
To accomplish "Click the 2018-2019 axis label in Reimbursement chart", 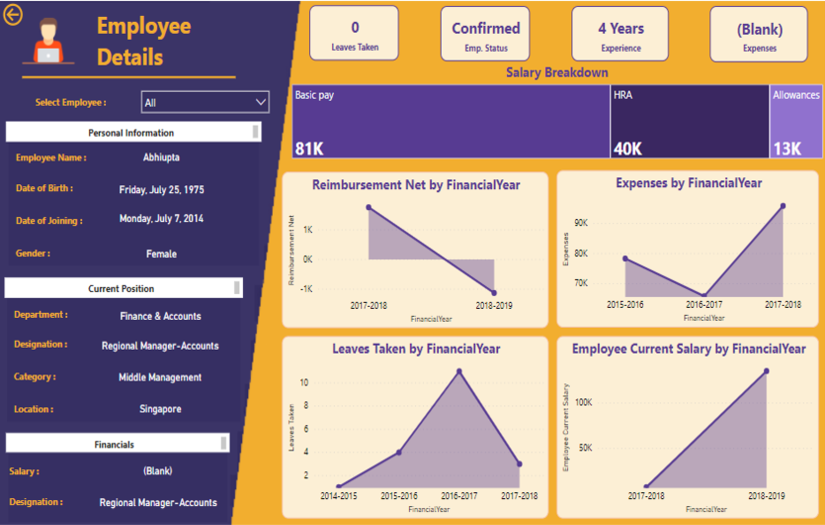I will point(494,306).
